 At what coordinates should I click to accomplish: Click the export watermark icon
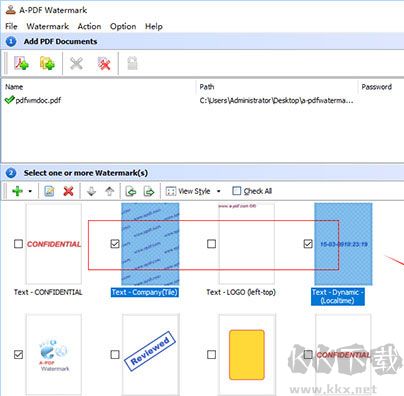[x=149, y=191]
